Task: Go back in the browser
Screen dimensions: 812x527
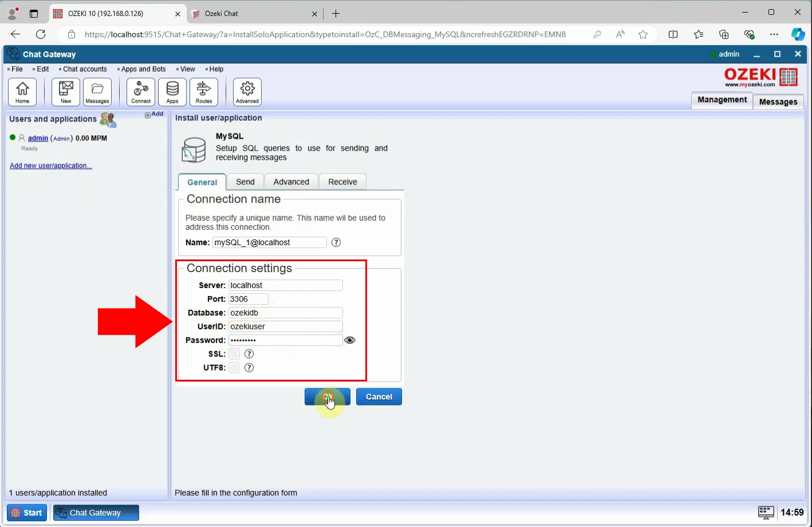Action: [x=15, y=34]
